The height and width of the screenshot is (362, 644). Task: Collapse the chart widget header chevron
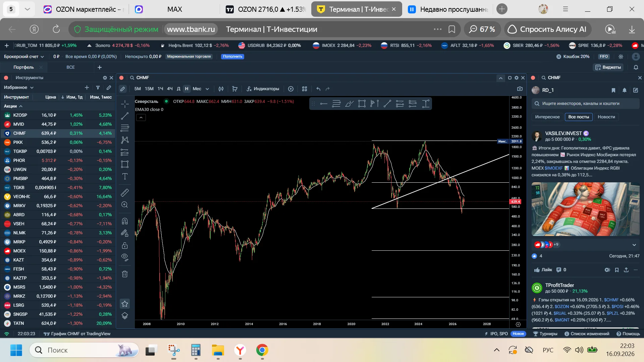(500, 78)
